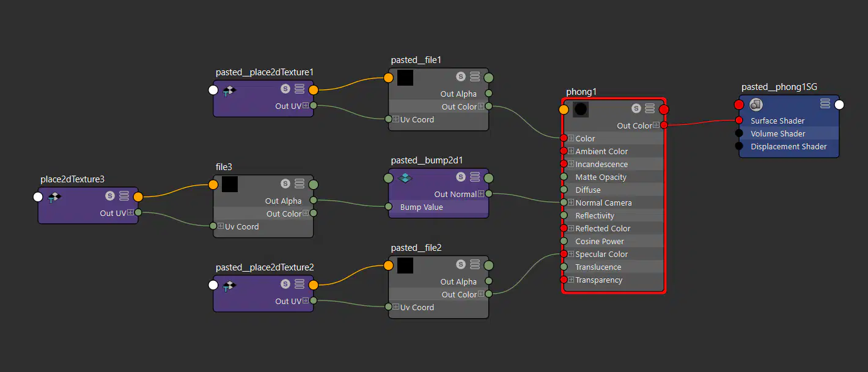The width and height of the screenshot is (868, 372).
Task: Click the Displacement Shader port on pasted__phong1SG
Action: (739, 146)
